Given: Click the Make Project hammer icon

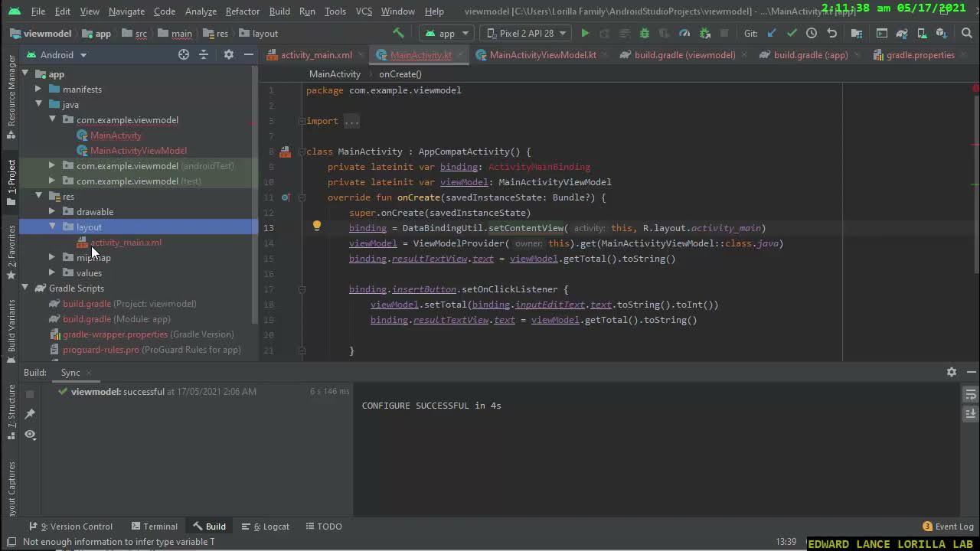Looking at the screenshot, I should point(398,33).
